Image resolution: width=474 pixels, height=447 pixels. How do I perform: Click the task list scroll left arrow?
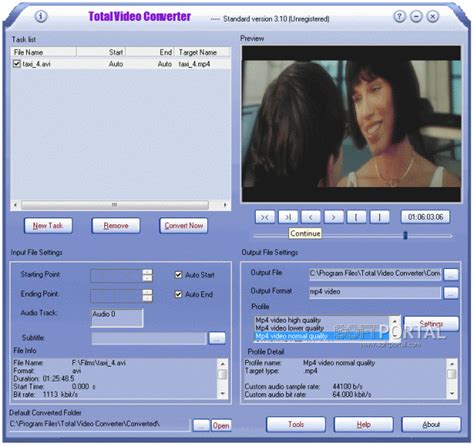click(15, 204)
